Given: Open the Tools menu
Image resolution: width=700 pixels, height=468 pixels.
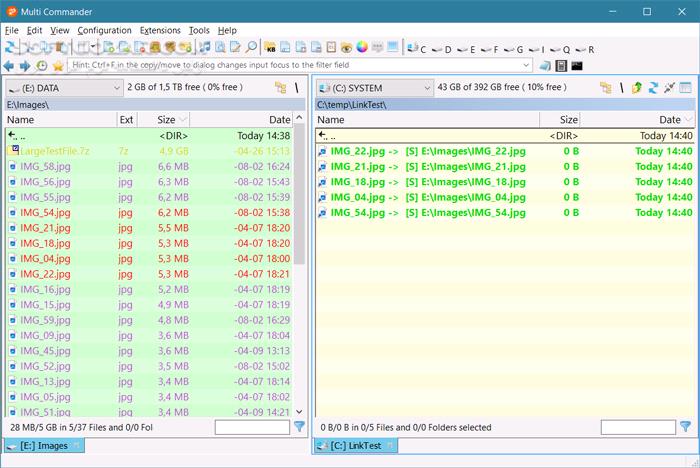Looking at the screenshot, I should (x=199, y=30).
